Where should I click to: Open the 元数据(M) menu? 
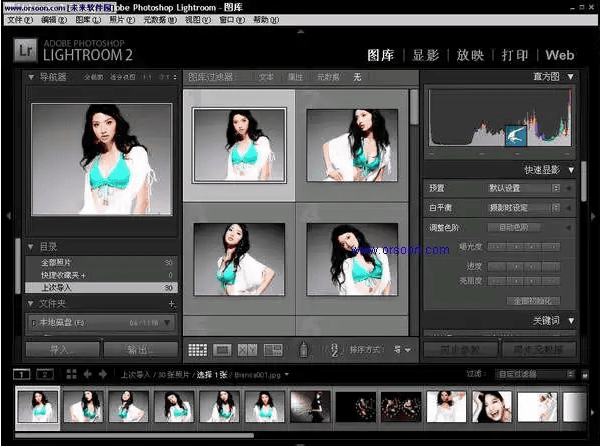click(x=160, y=20)
